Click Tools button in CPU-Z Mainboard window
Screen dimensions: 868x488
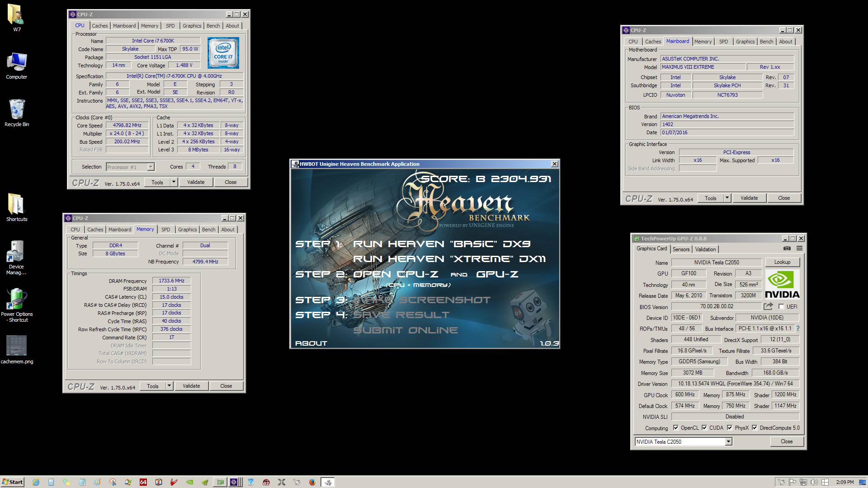(x=710, y=198)
